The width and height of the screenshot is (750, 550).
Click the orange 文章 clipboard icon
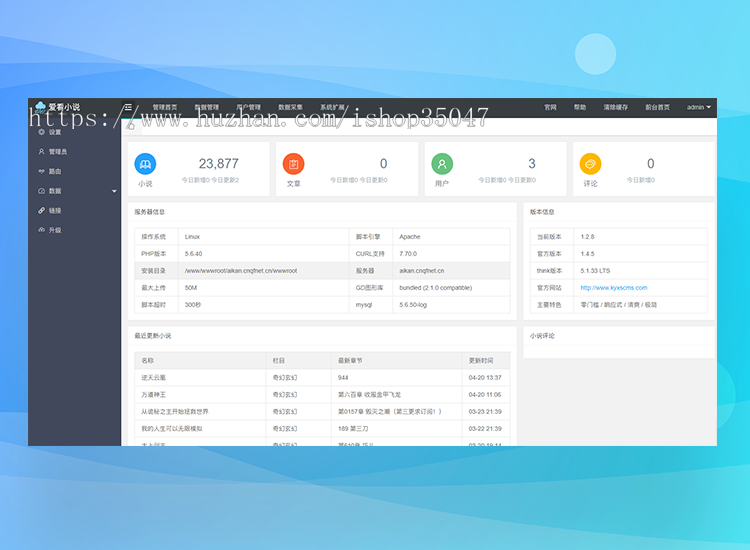point(294,164)
